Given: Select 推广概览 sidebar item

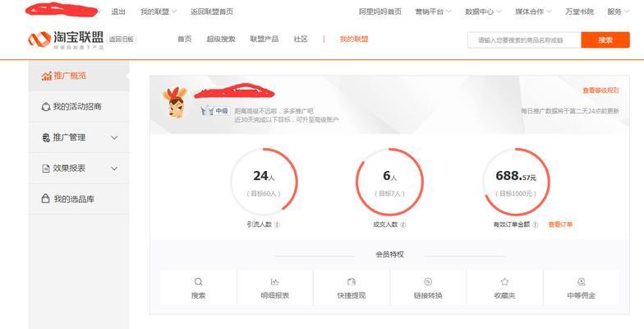Looking at the screenshot, I should (x=79, y=76).
